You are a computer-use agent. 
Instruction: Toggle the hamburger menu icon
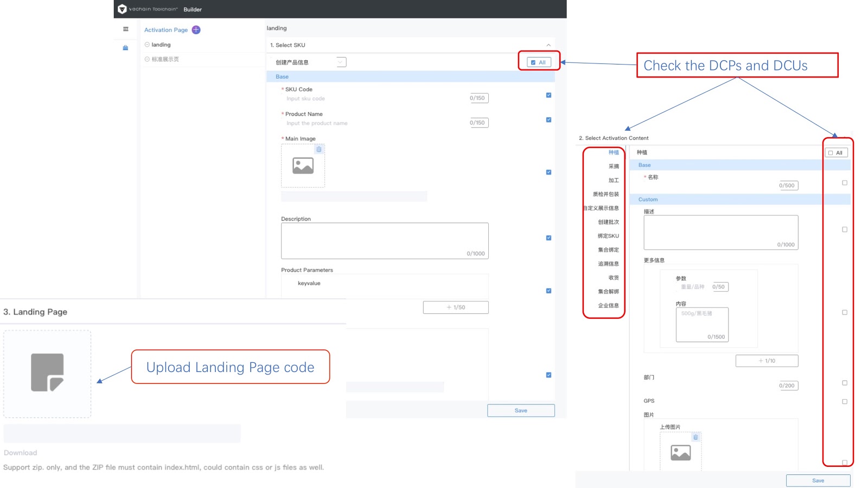click(126, 29)
